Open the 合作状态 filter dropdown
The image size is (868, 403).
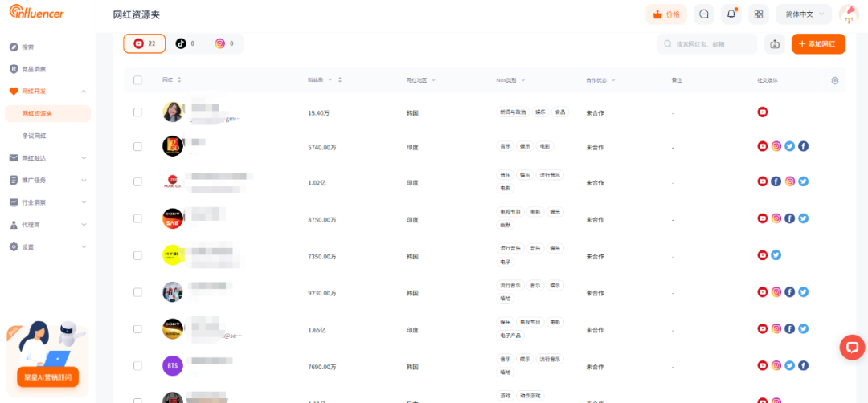[613, 80]
